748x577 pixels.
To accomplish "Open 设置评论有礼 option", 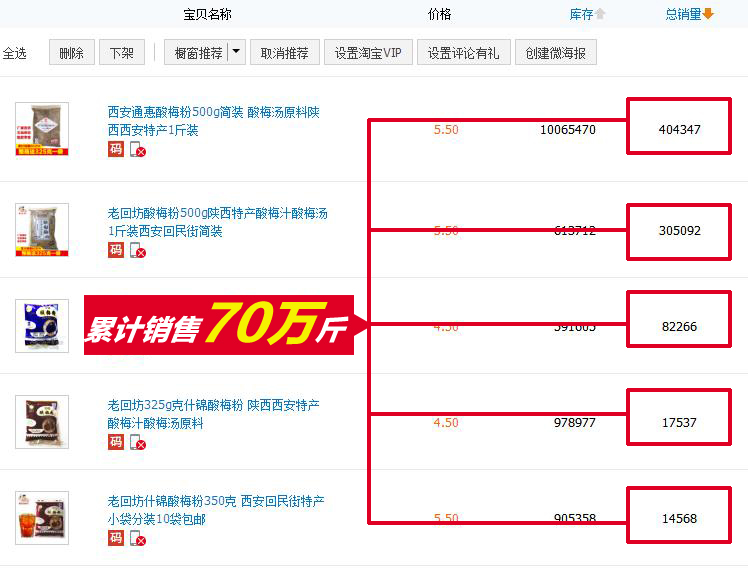I will 464,52.
